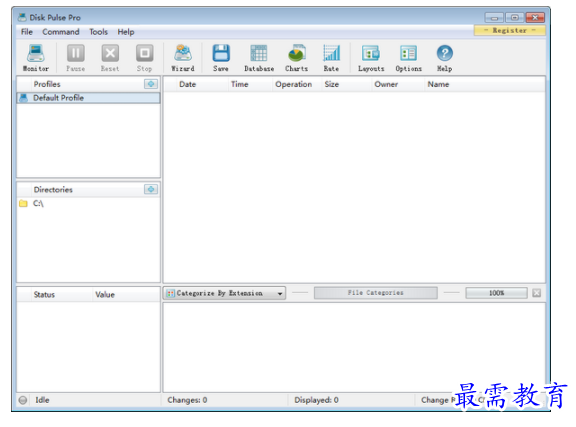Screen dimensions: 576x427
Task: Open the Help menu
Action: click(126, 32)
